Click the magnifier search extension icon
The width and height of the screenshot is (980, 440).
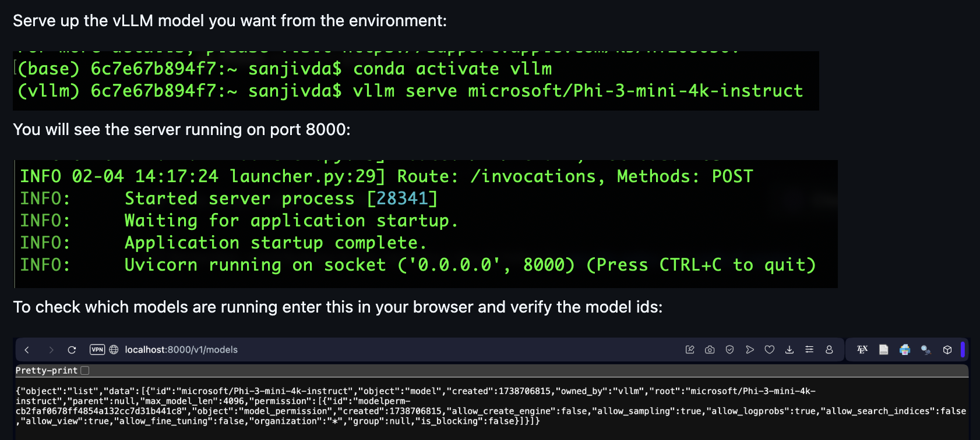click(x=926, y=350)
